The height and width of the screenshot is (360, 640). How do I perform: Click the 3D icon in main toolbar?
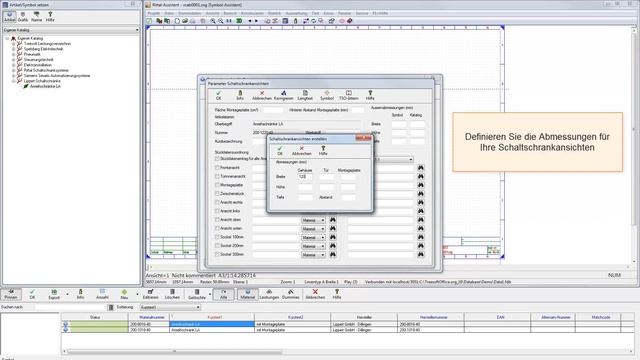239,21
